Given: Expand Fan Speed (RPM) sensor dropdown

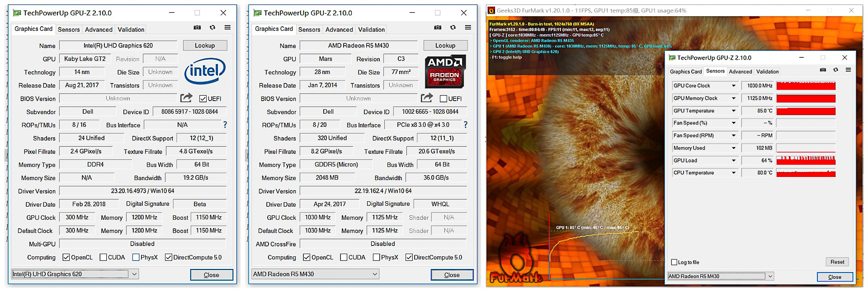Looking at the screenshot, I should pos(734,135).
